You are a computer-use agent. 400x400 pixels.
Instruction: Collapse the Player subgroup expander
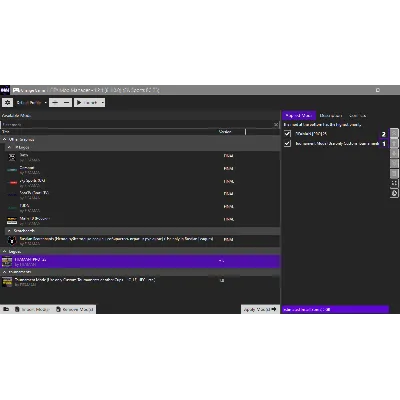[9, 147]
